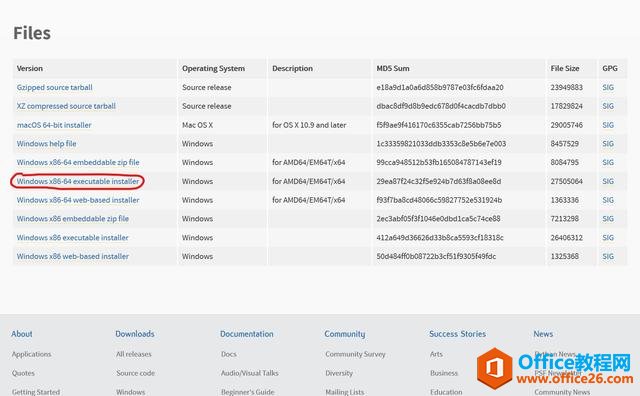This screenshot has height=396, width=640.
Task: Select MD5 sum e18a9d1a0a6d858b9787e03fc6fdaa20
Action: click(x=440, y=87)
